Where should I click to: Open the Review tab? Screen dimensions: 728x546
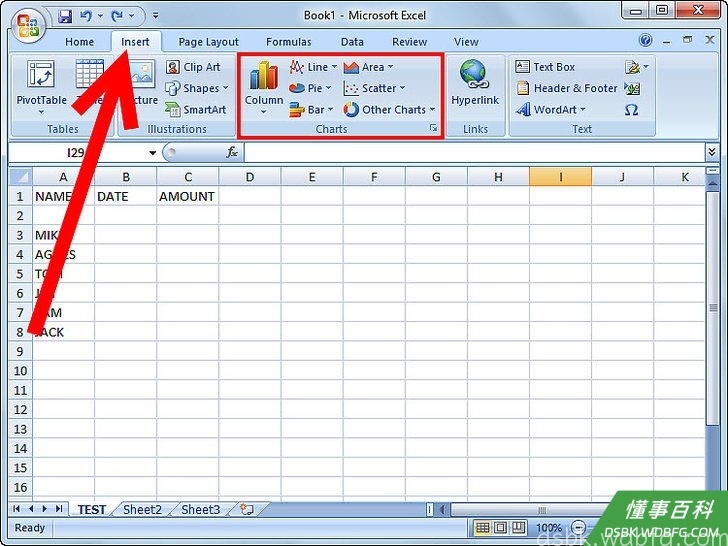409,42
